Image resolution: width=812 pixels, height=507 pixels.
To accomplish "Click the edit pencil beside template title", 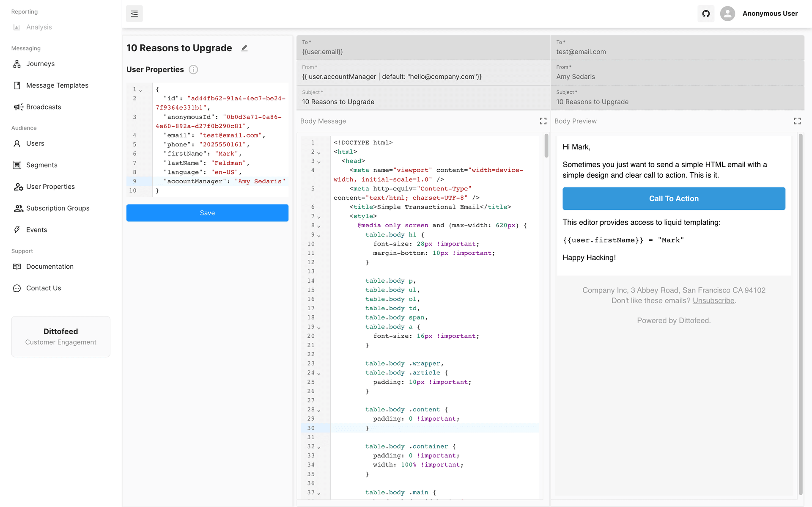I will [244, 48].
